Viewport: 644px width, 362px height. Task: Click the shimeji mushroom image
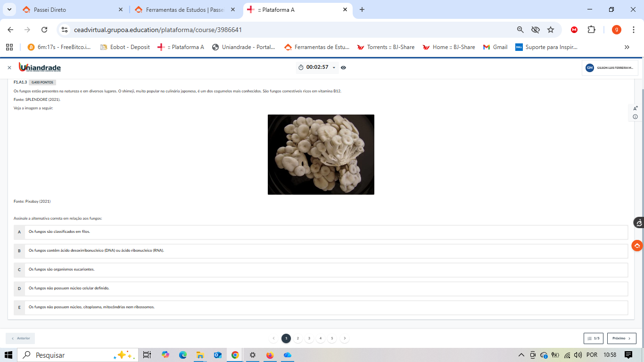pos(321,155)
